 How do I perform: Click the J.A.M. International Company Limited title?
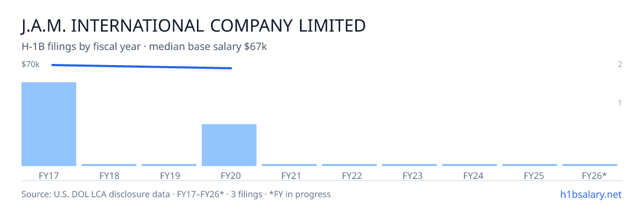[194, 25]
